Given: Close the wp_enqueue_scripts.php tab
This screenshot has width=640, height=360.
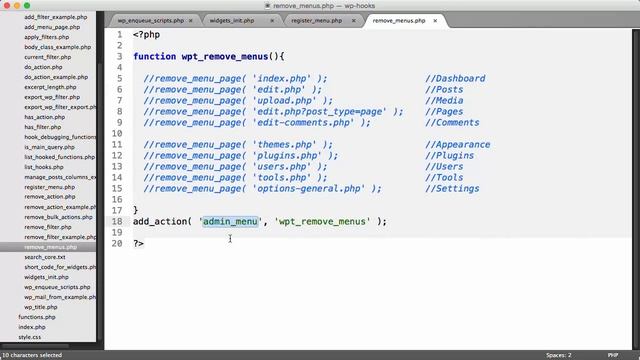Looking at the screenshot, I should pyautogui.click(x=191, y=20).
